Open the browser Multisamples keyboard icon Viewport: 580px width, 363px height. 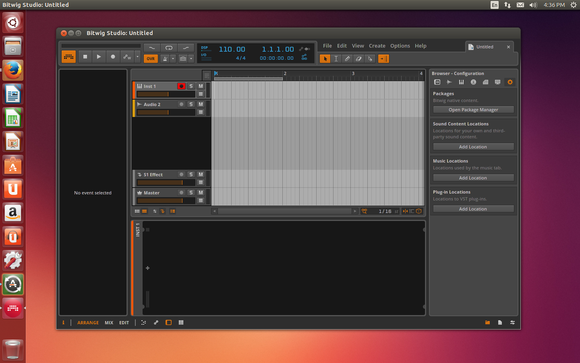pyautogui.click(x=461, y=82)
